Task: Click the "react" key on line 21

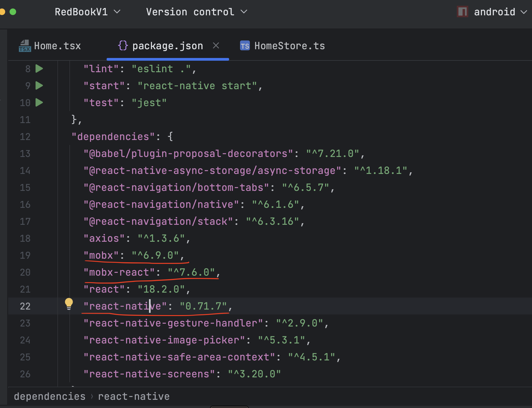Action: point(104,289)
